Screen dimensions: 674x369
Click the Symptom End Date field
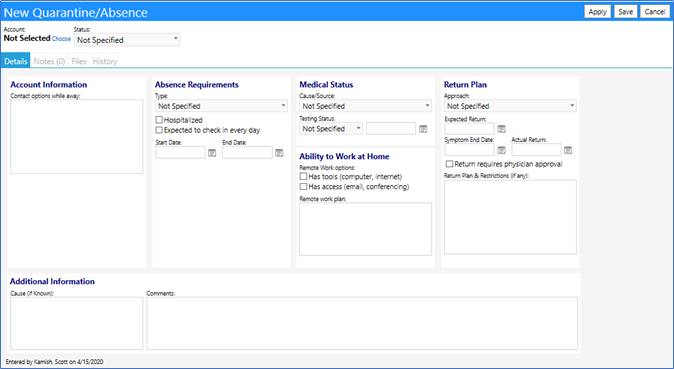point(469,150)
